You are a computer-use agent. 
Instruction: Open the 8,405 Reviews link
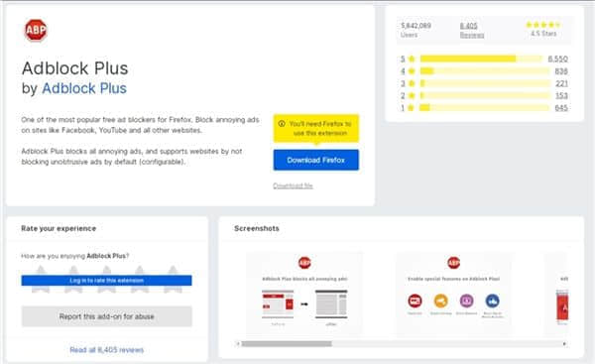[472, 30]
